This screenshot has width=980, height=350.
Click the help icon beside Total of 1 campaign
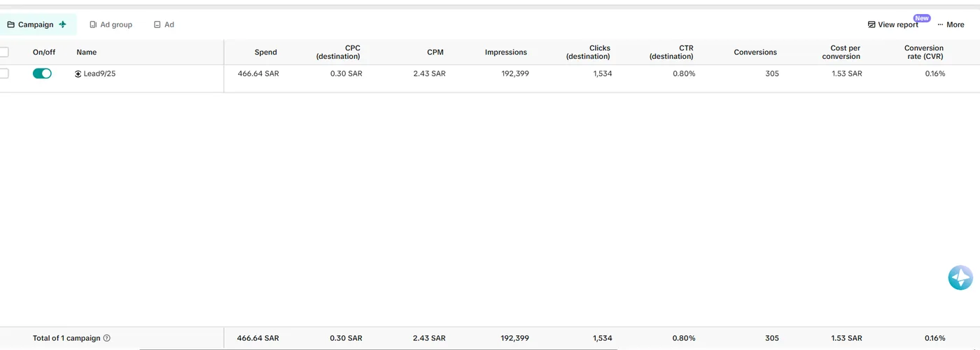107,338
